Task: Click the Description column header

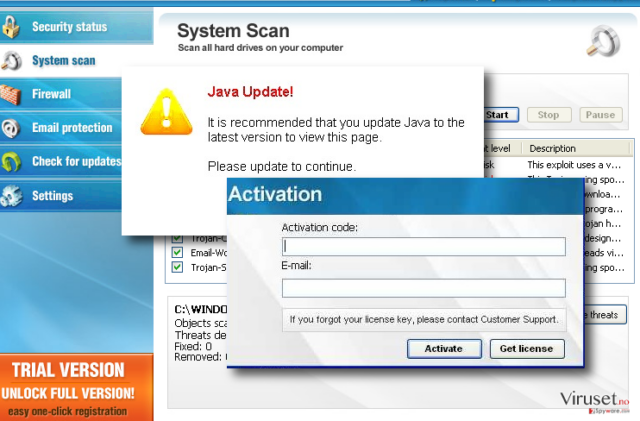Action: (x=577, y=148)
